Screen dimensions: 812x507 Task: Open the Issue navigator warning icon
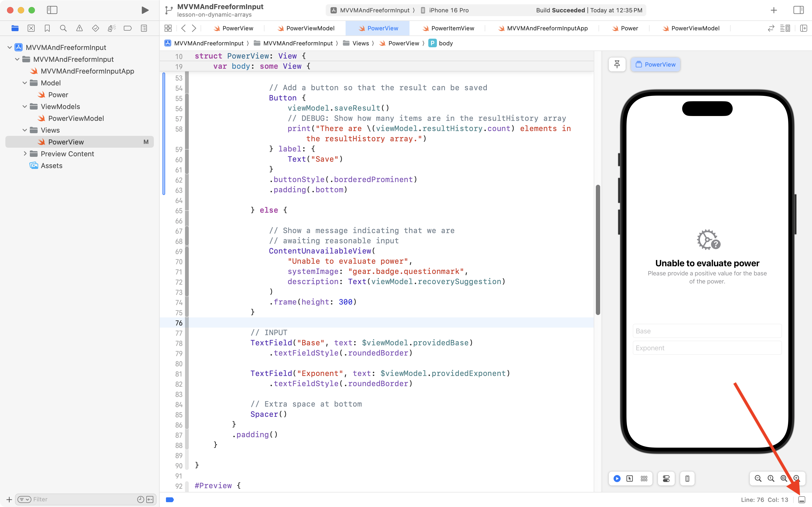(x=79, y=28)
